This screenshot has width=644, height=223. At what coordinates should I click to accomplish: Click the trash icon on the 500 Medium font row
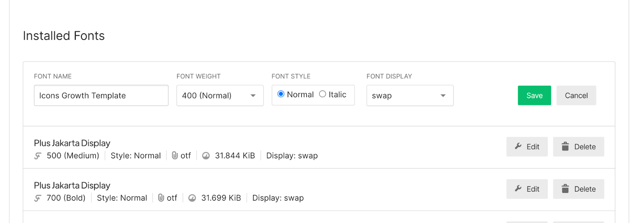565,146
